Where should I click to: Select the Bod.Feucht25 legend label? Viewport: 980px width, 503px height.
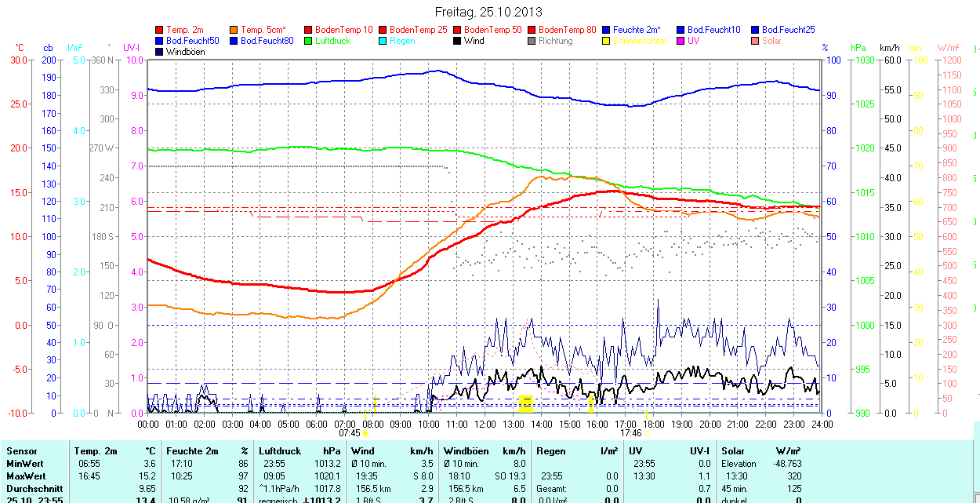tap(789, 30)
